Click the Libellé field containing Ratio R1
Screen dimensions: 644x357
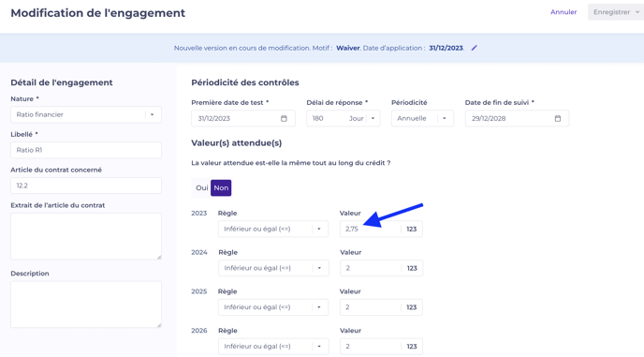tap(86, 150)
